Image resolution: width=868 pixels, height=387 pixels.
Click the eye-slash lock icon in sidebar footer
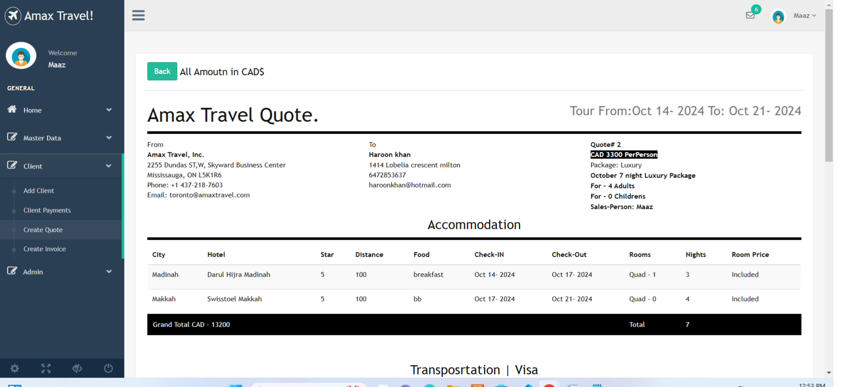77,368
